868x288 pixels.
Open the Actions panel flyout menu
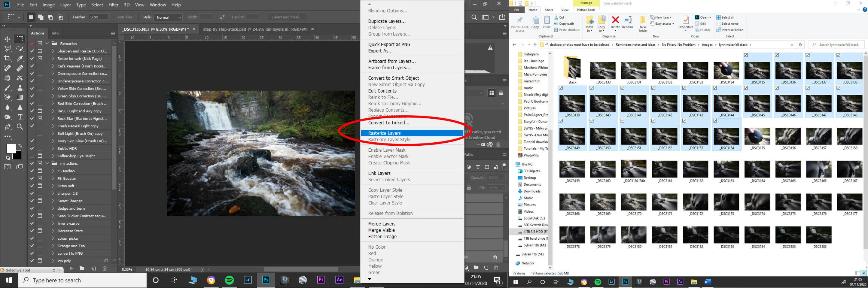click(113, 33)
